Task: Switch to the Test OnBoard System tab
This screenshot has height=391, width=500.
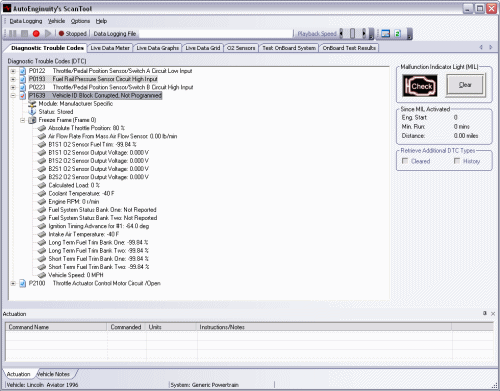Action: (x=289, y=48)
